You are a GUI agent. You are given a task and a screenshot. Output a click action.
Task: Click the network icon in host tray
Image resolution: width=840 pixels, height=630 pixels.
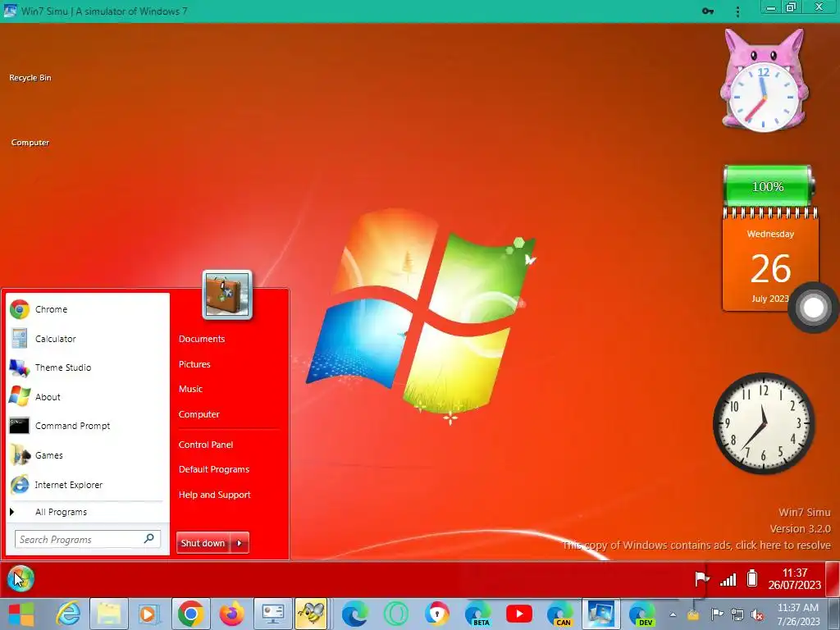coord(737,614)
